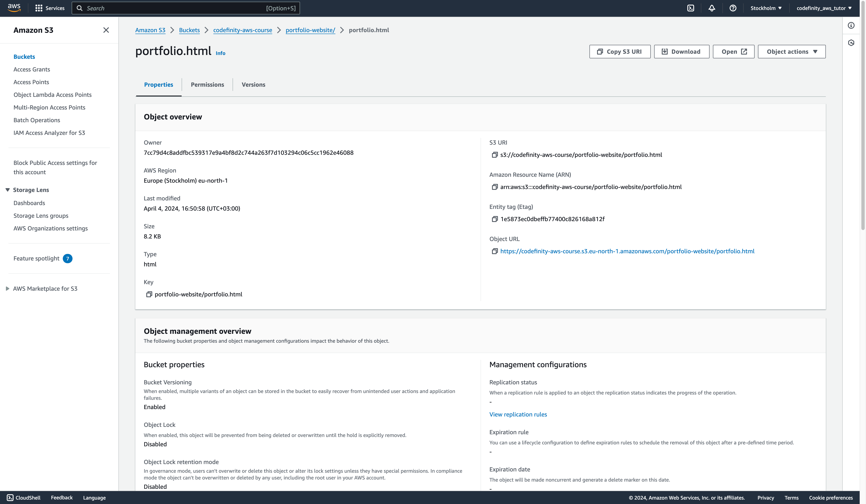Open the notifications bell
The width and height of the screenshot is (866, 504).
click(x=712, y=8)
